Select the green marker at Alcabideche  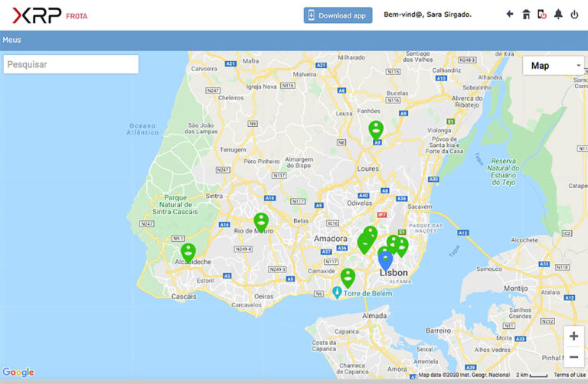pyautogui.click(x=188, y=253)
